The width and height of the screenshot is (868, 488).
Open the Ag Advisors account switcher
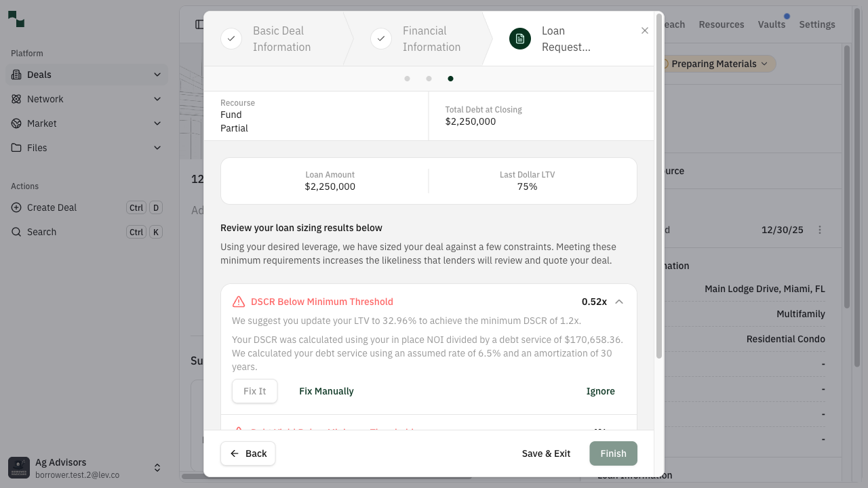pos(157,468)
